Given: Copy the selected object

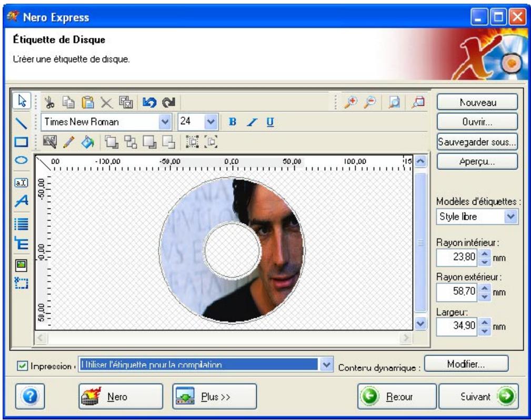Looking at the screenshot, I should pyautogui.click(x=69, y=102).
